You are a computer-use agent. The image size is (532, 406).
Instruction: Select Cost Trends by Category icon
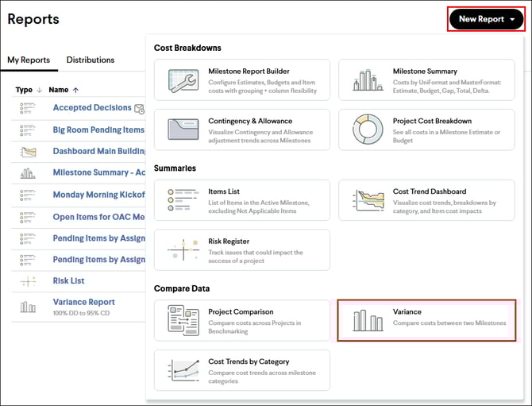[183, 370]
